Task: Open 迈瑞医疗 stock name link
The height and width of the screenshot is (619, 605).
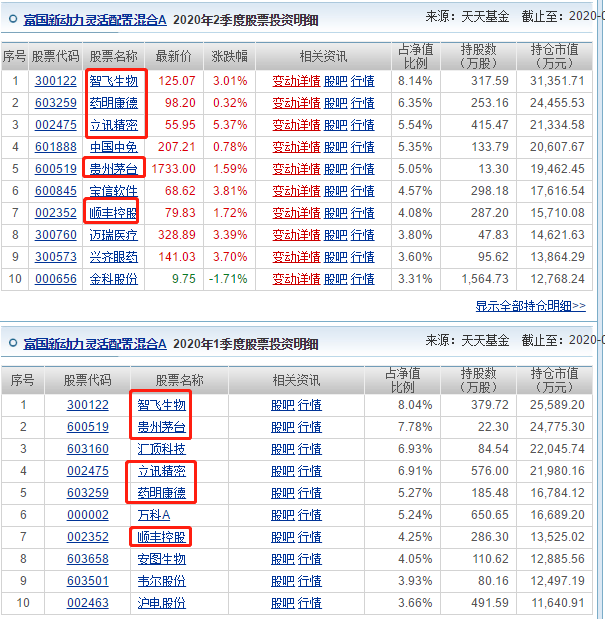Action: coord(114,235)
